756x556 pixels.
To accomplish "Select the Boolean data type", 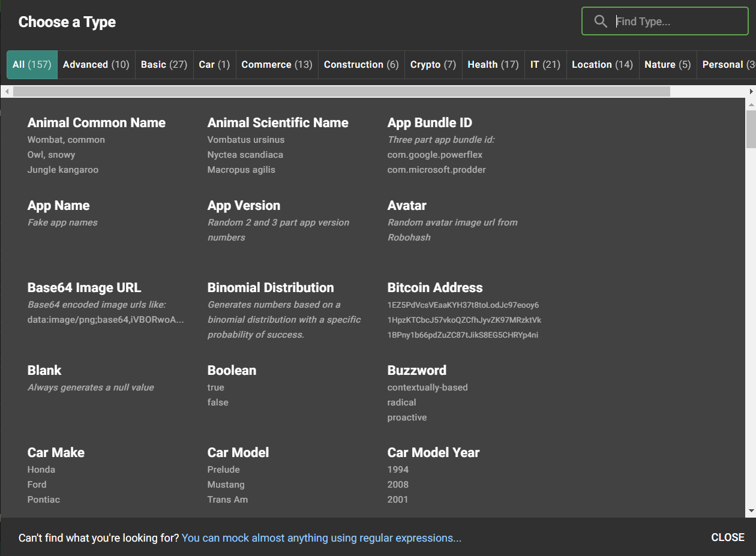I will (231, 371).
